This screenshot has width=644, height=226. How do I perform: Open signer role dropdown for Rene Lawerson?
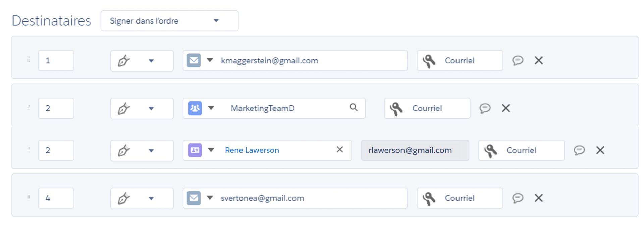pos(142,150)
